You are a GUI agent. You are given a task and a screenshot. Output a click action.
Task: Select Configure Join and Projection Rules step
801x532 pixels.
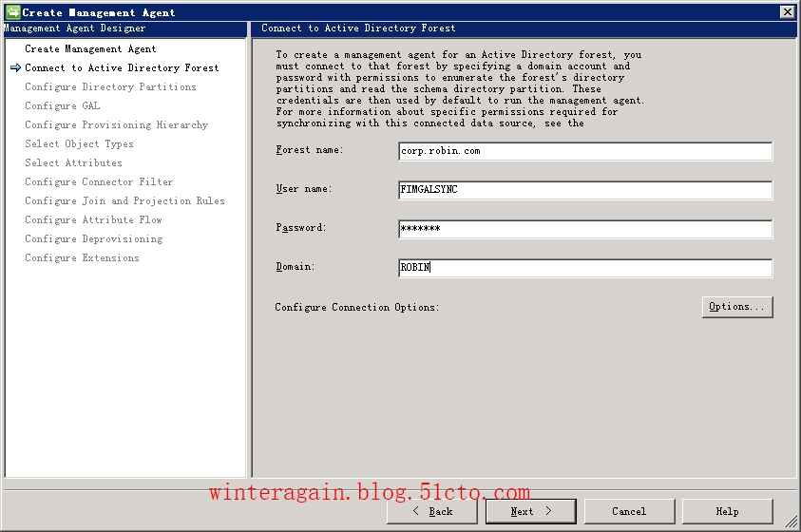coord(124,200)
